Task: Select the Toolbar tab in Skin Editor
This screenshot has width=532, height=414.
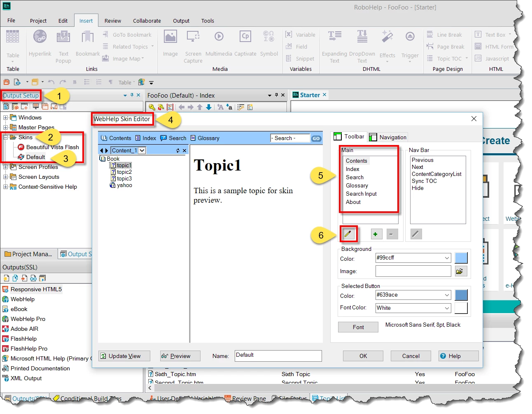Action: pos(349,136)
